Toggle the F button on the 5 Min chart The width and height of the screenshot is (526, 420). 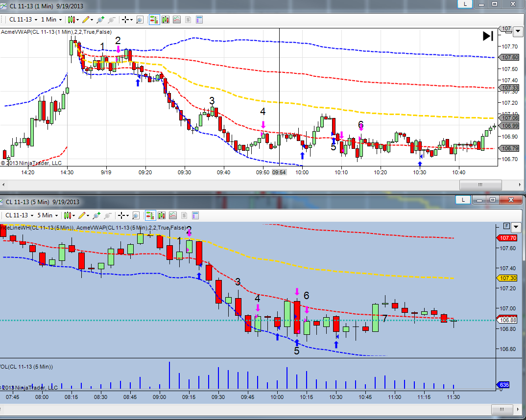click(506, 226)
